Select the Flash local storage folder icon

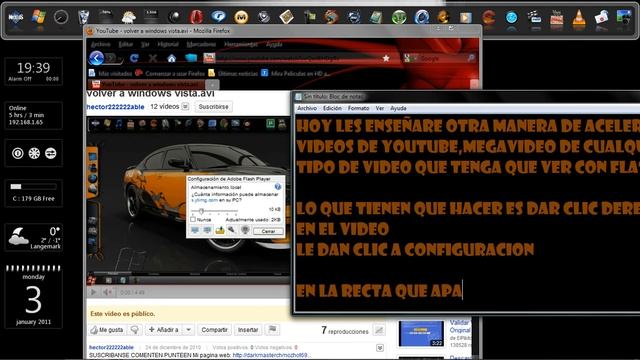[x=220, y=231]
